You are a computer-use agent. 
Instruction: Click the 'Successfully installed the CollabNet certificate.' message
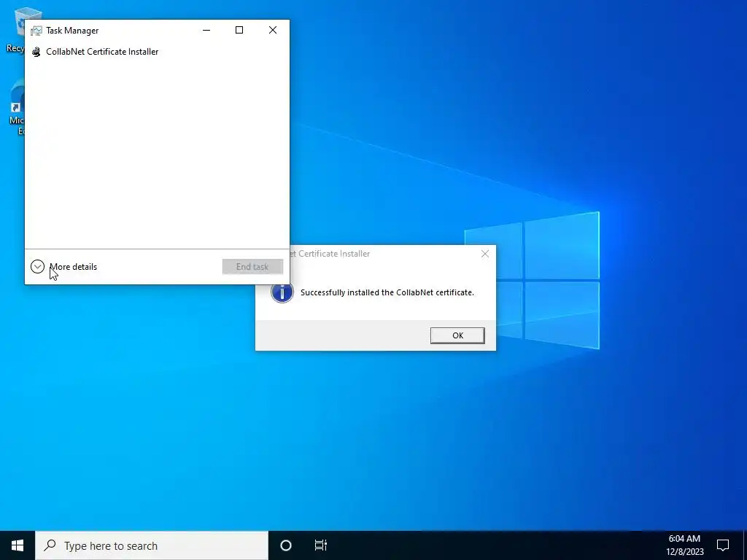point(387,292)
